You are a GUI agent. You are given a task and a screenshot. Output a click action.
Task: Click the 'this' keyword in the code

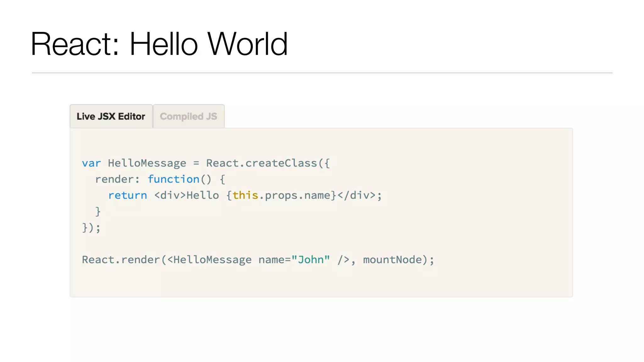click(245, 195)
